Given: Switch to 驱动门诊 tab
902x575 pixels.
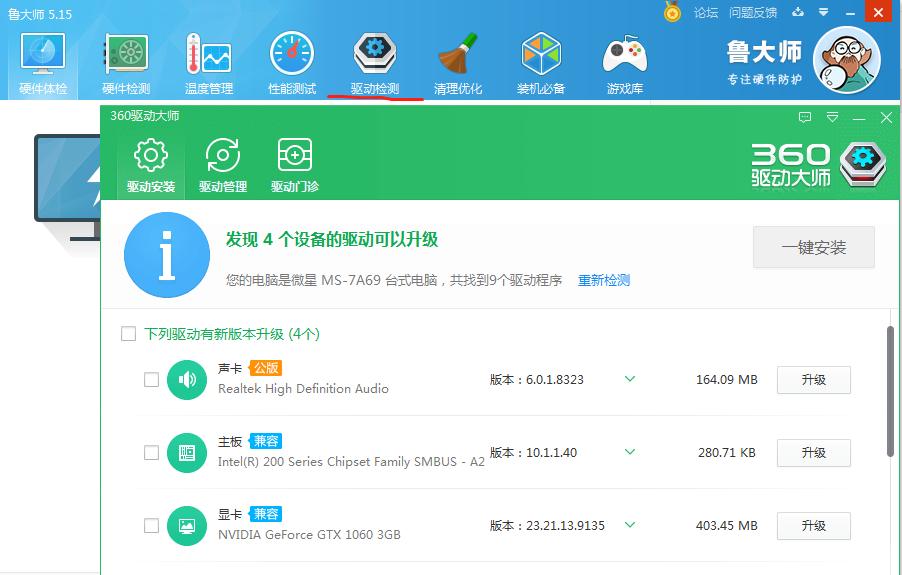Looking at the screenshot, I should pos(295,166).
